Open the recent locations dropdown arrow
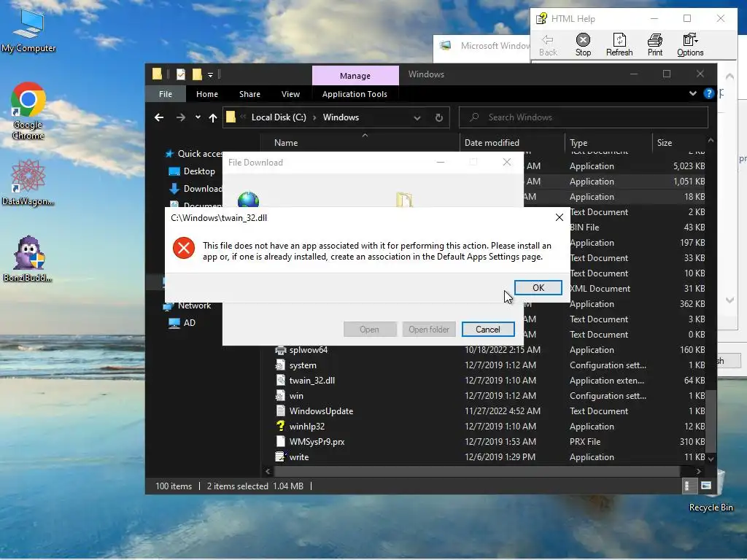The width and height of the screenshot is (747, 560). pos(198,117)
